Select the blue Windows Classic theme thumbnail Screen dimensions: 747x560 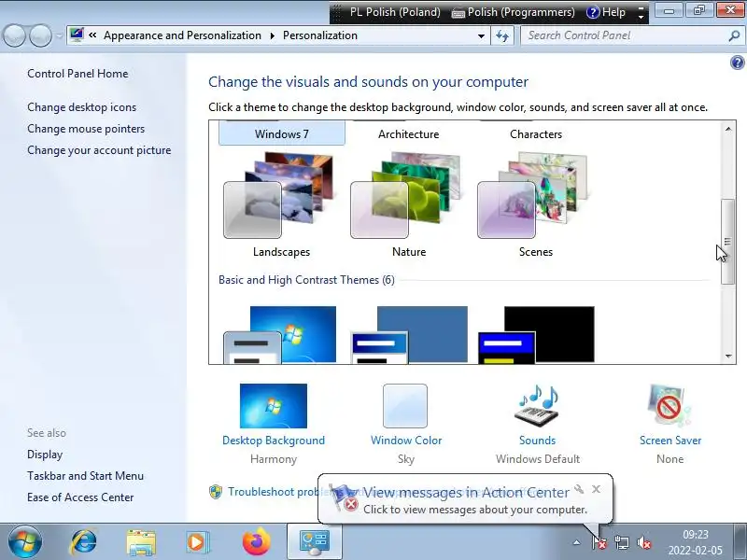pyautogui.click(x=409, y=335)
